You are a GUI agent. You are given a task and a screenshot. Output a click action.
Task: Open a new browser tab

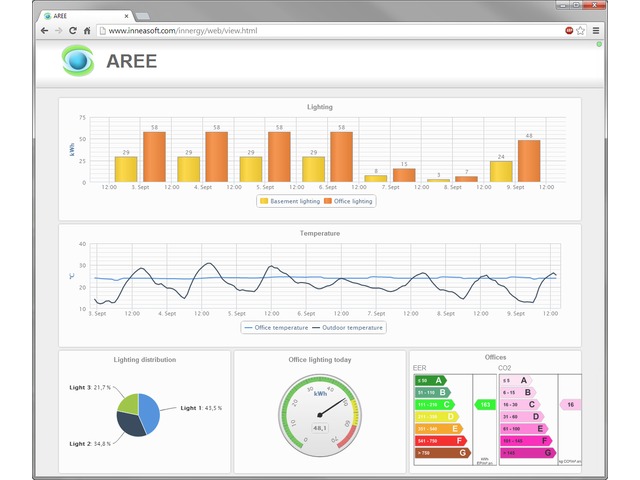(147, 15)
